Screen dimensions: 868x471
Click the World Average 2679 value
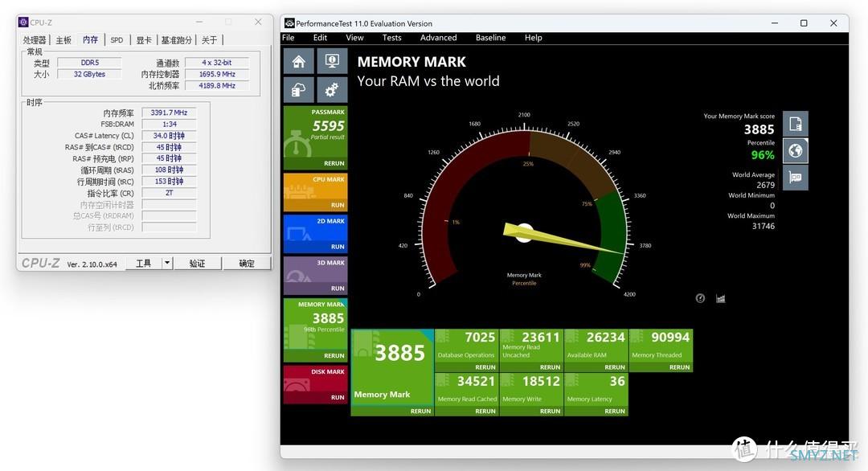(x=766, y=185)
